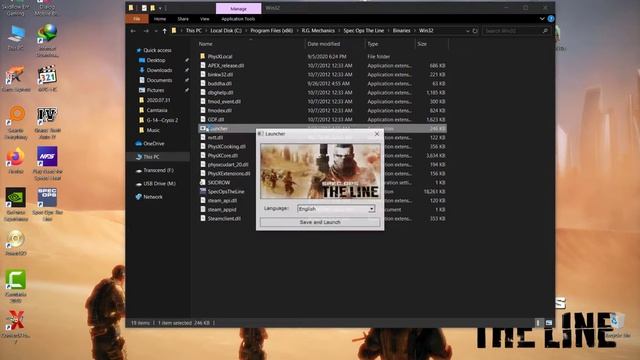Screen dimensions: 640x360
Task: Open the Internet Download Manager desktop icon
Action: coord(47,40)
